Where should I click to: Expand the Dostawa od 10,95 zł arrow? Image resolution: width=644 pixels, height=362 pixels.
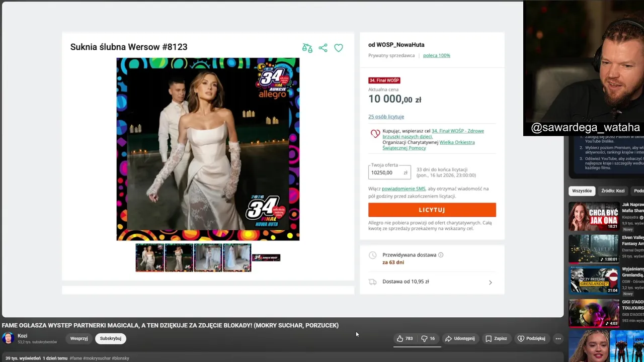click(491, 282)
